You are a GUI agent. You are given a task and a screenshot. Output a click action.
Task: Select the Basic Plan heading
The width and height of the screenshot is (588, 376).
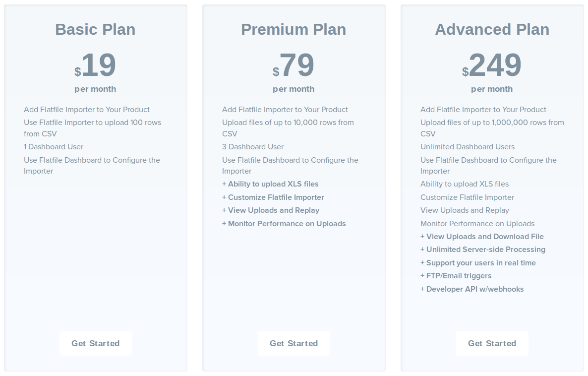[x=95, y=29]
